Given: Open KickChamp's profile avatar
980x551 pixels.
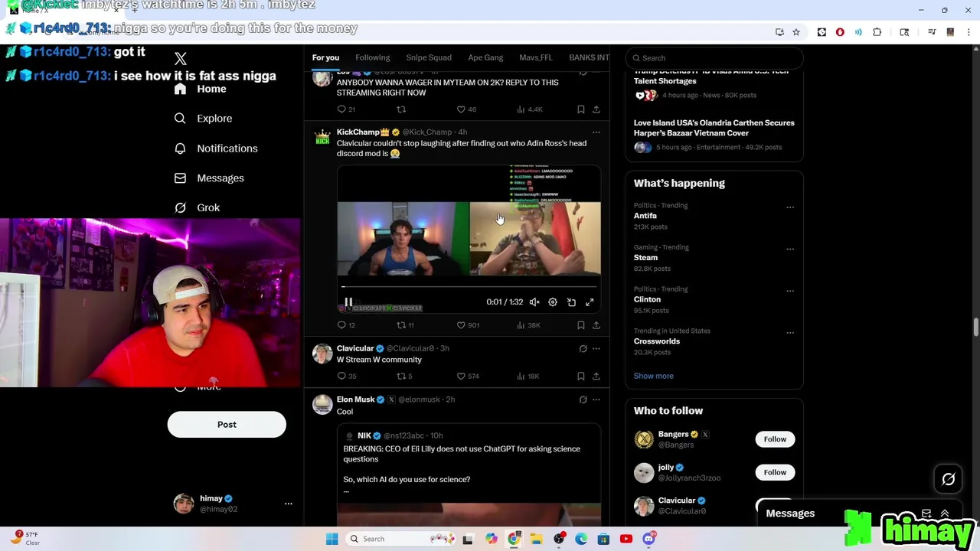Looking at the screenshot, I should click(322, 139).
